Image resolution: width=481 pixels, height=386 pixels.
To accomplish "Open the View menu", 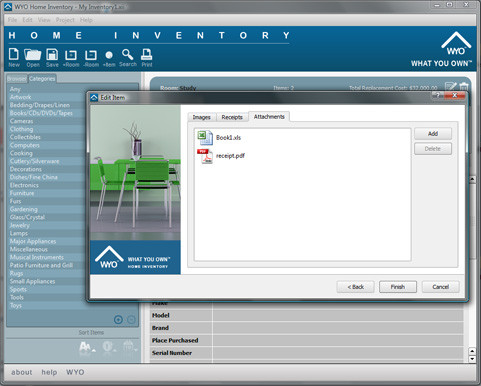I will [x=44, y=20].
